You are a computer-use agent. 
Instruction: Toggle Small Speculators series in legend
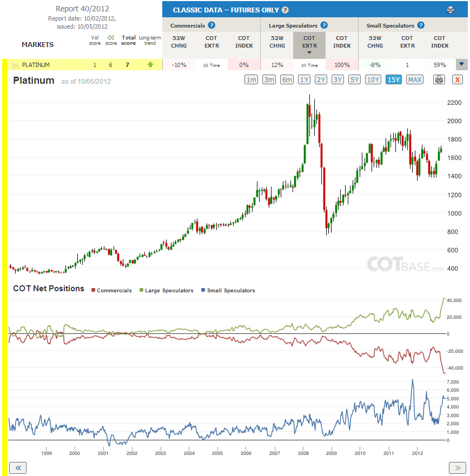coord(228,290)
